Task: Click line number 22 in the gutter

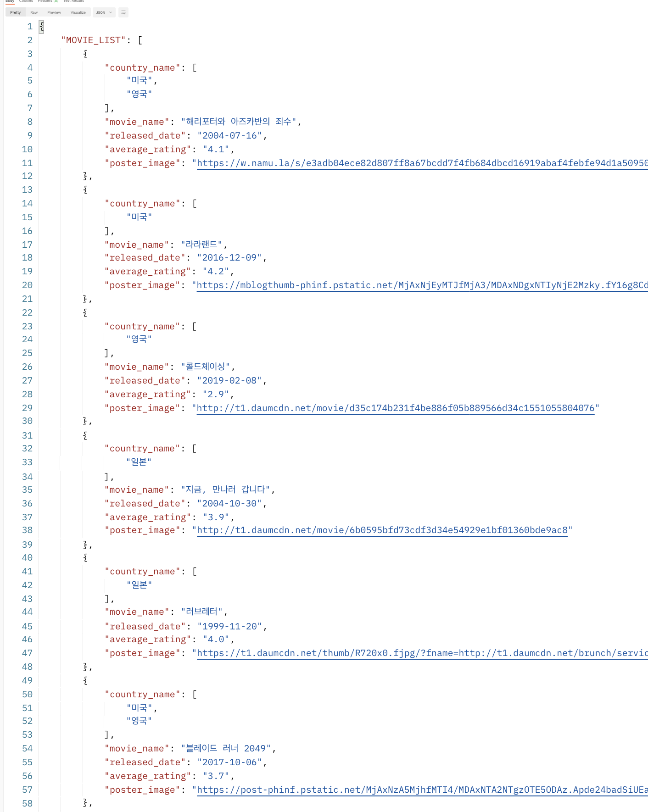Action: click(x=28, y=313)
